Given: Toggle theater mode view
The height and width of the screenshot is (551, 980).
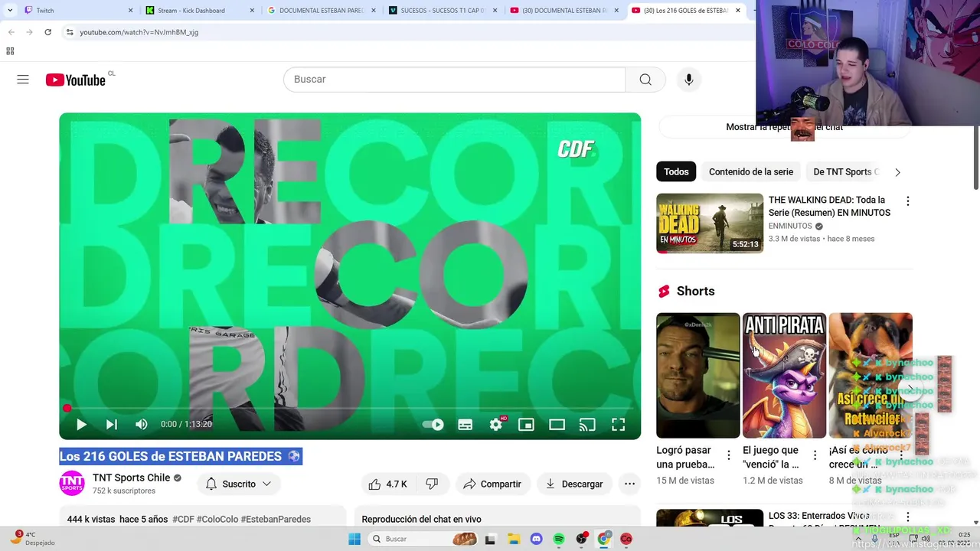Looking at the screenshot, I should tap(557, 425).
